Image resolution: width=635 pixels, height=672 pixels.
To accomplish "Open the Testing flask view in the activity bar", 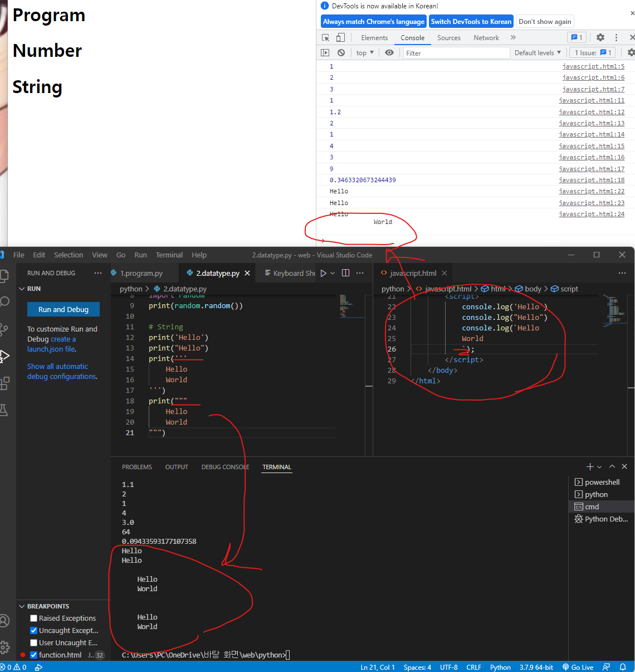I will click(x=4, y=410).
